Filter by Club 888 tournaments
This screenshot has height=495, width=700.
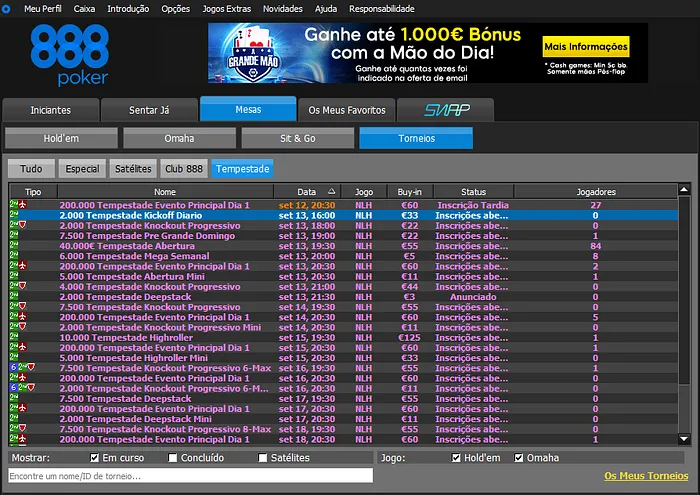(184, 169)
